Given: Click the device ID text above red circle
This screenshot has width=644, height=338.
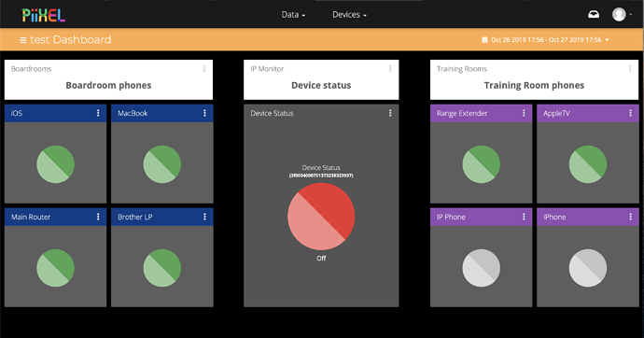Looking at the screenshot, I should click(x=321, y=176).
